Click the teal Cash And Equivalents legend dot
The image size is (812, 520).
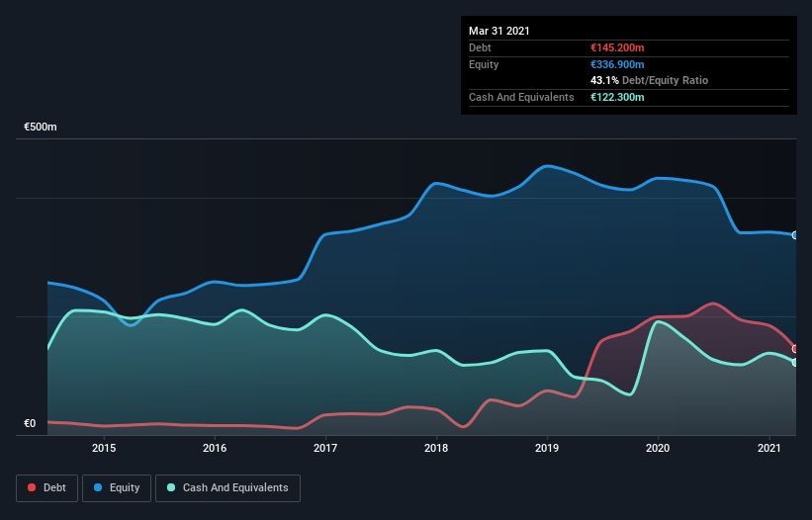tap(171, 487)
